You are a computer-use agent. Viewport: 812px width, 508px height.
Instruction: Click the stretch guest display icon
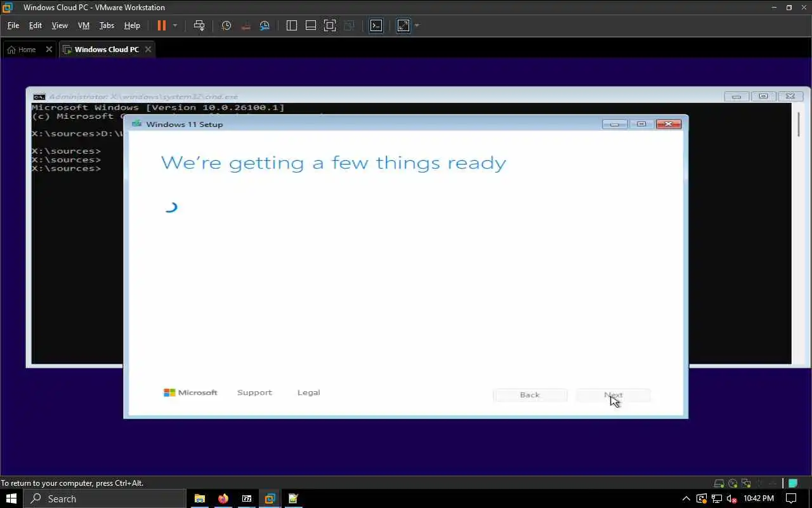[x=403, y=25]
